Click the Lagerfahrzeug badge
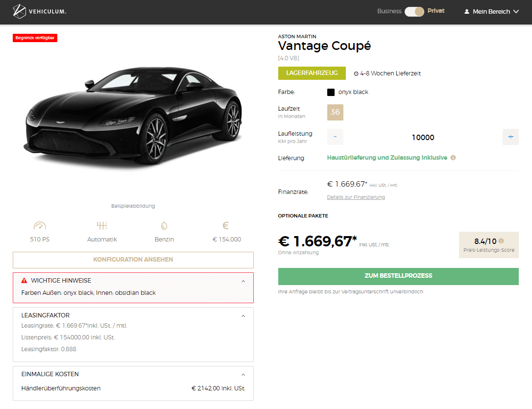This screenshot has height=409, width=532. pyautogui.click(x=312, y=73)
